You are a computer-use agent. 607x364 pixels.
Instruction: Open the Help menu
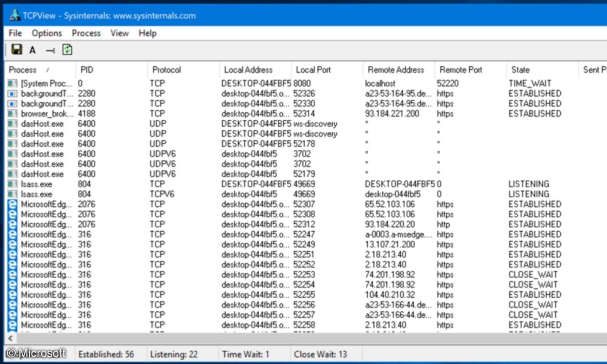(x=147, y=33)
